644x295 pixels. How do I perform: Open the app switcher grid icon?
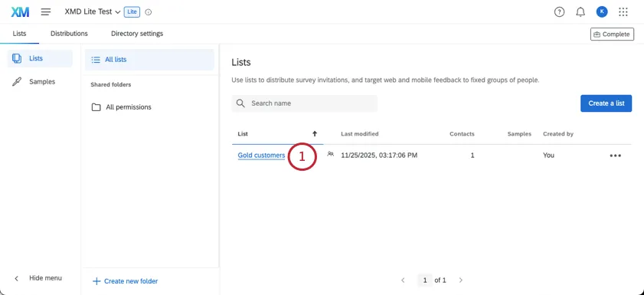click(623, 12)
